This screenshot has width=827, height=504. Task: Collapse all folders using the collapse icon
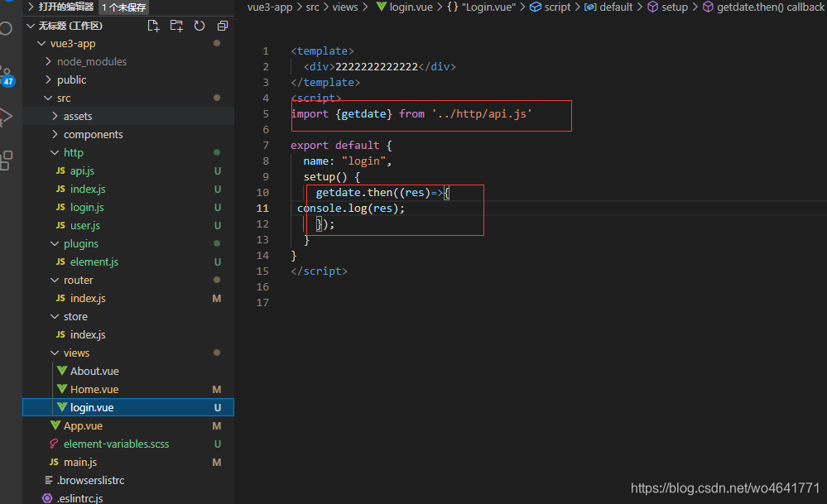coord(221,26)
